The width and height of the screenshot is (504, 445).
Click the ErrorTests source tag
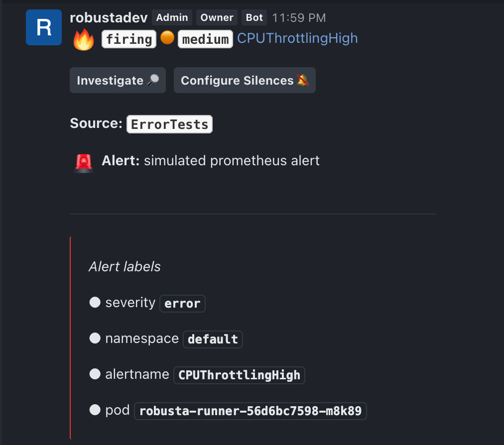(x=169, y=124)
